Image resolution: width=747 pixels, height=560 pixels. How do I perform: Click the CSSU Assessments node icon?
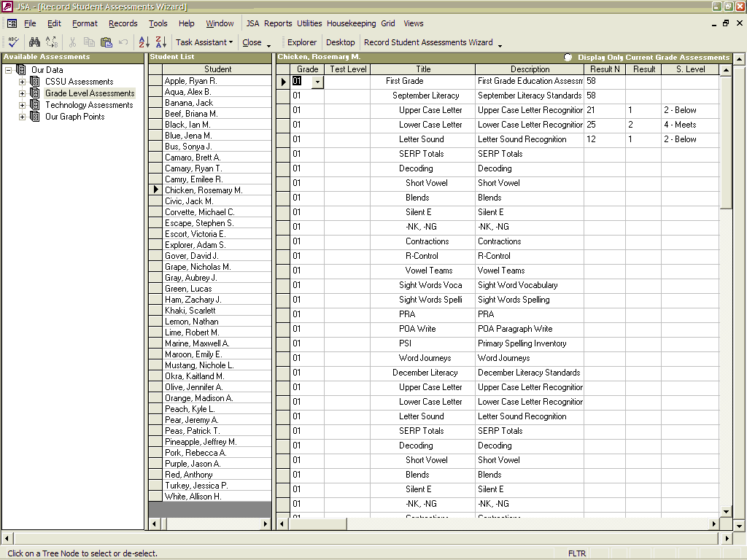coord(35,82)
